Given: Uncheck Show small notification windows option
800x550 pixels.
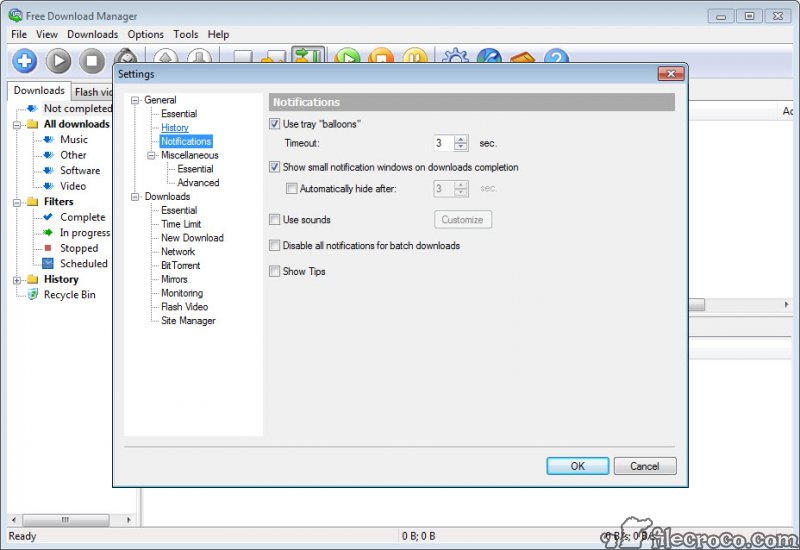Looking at the screenshot, I should tap(274, 167).
